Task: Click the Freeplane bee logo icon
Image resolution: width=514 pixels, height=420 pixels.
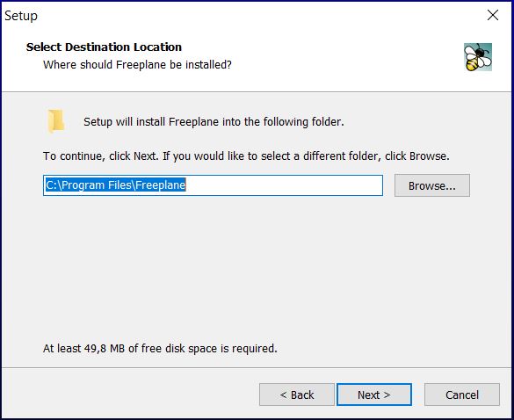Action: click(478, 57)
